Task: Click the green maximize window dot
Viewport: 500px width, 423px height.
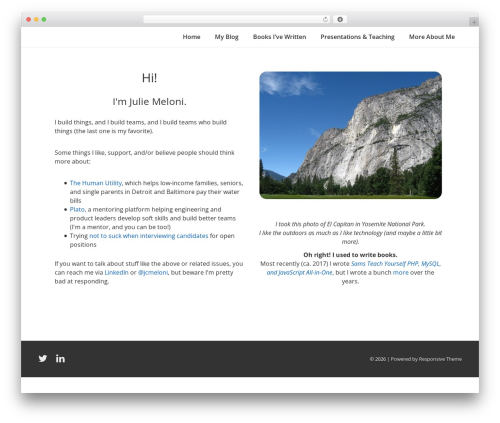Action: pos(44,19)
